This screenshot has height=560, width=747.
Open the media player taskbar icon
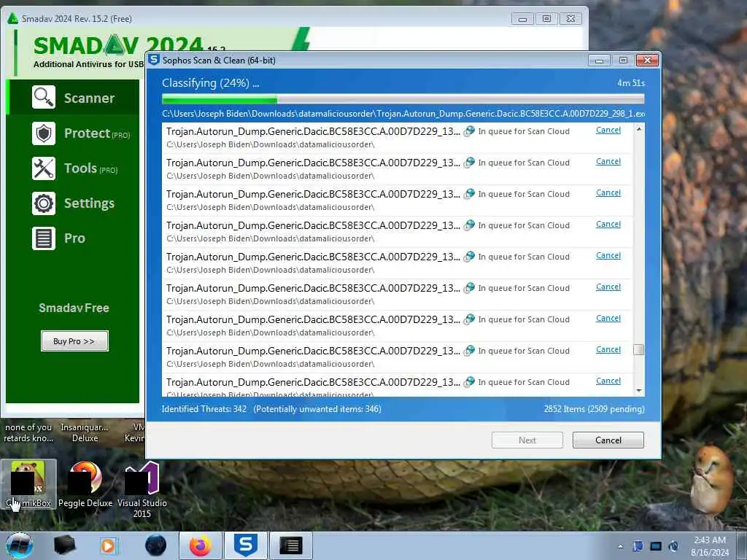click(108, 545)
